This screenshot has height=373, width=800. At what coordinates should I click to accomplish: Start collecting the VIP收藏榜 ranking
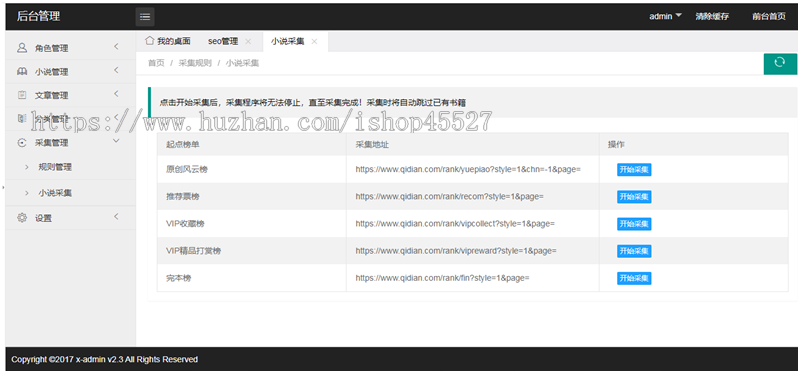634,224
